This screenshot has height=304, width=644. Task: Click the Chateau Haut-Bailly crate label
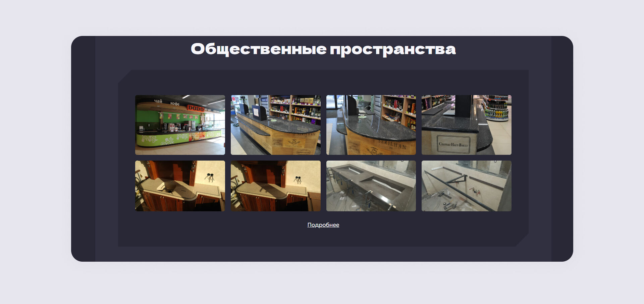(453, 144)
